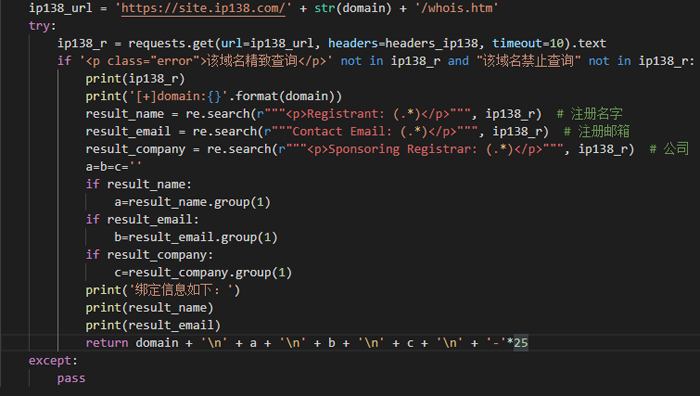Click the pass statement
Image resolution: width=700 pixels, height=396 pixels.
click(71, 379)
